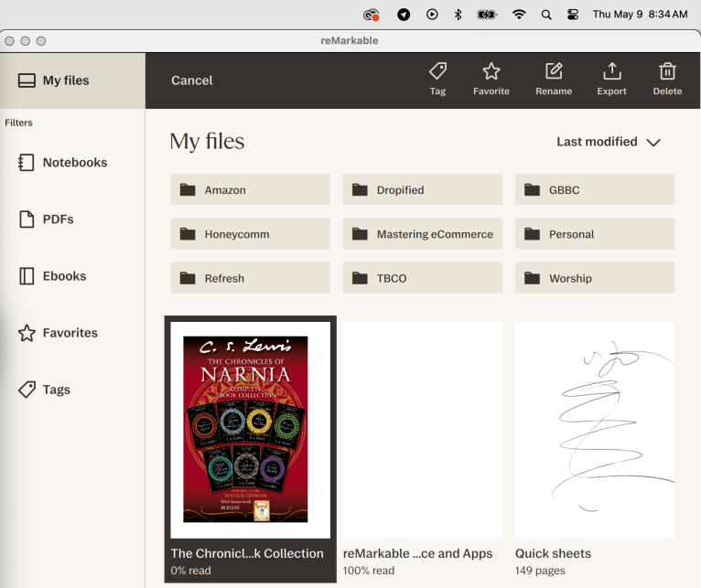
Task: Filter by Ebooks
Action: tap(52, 275)
